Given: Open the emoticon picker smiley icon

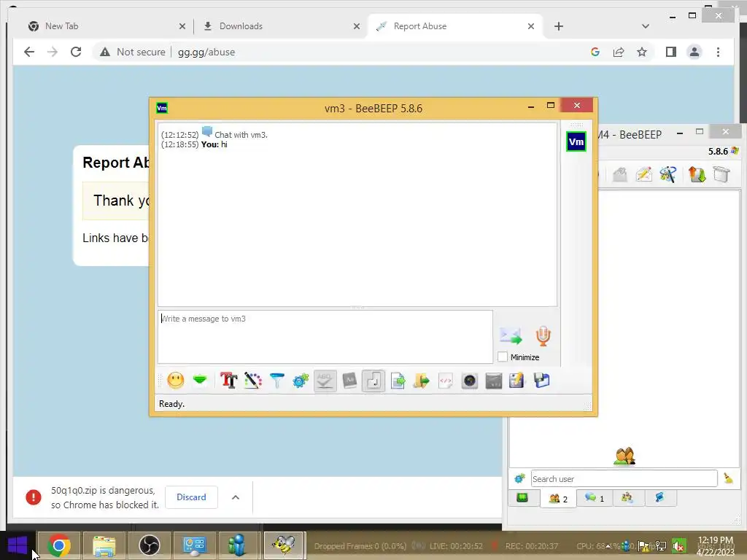Looking at the screenshot, I should click(x=175, y=380).
